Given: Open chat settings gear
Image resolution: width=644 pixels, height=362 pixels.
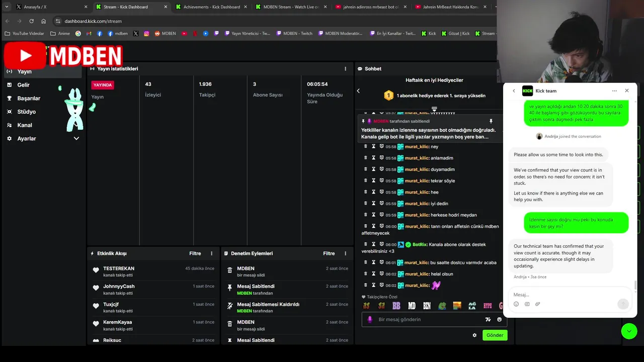Looking at the screenshot, I should pos(474,335).
